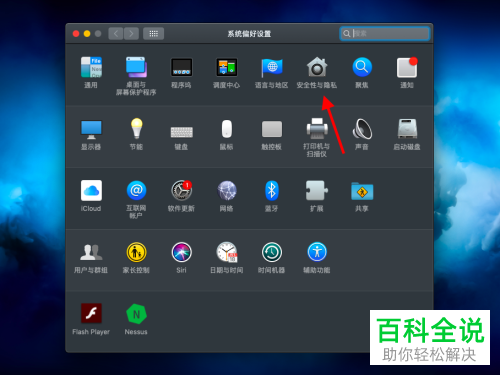Open Flash Player preference pane
500x375 pixels.
pyautogui.click(x=91, y=313)
